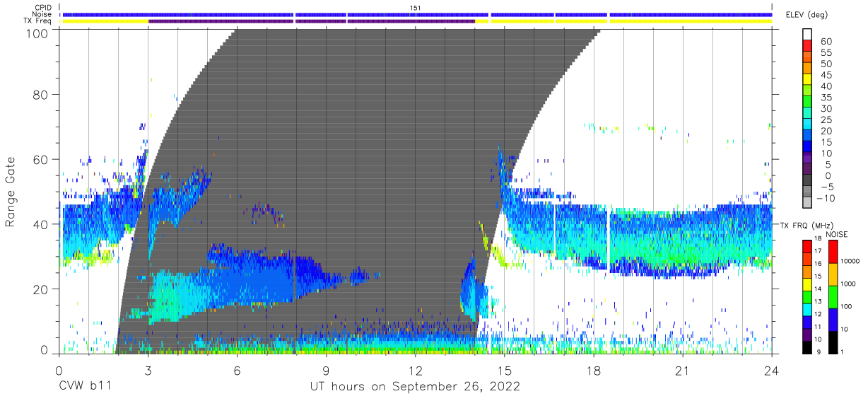The height and width of the screenshot is (401, 868).
Task: Click the '1' label on NOISE scale
Action: pos(841,351)
